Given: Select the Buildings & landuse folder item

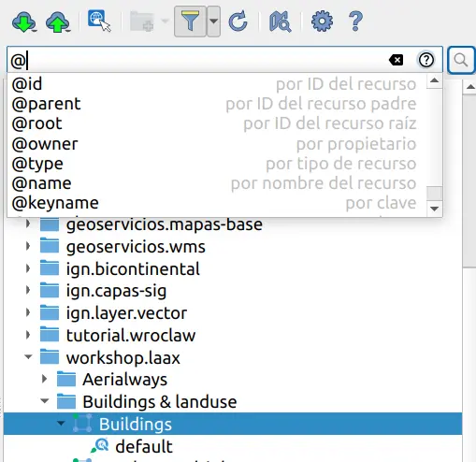Looking at the screenshot, I should click(160, 402).
